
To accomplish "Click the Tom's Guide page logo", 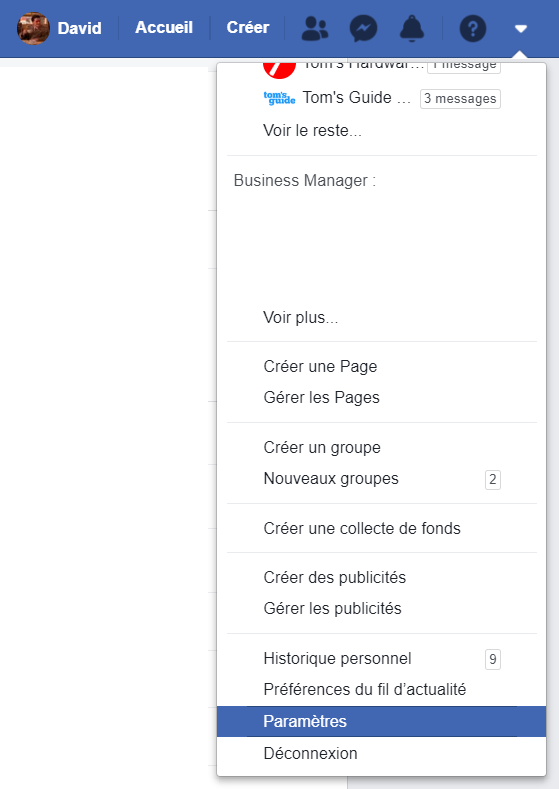I will (279, 98).
